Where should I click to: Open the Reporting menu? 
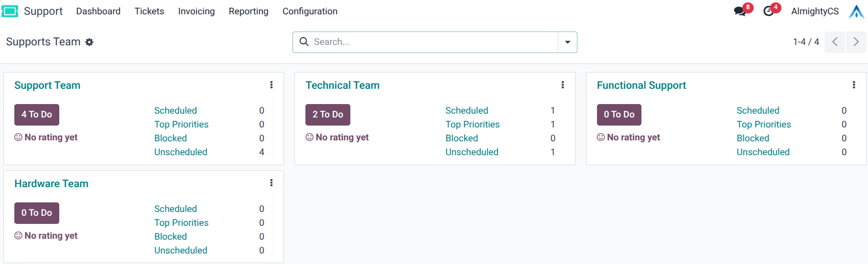coord(249,11)
